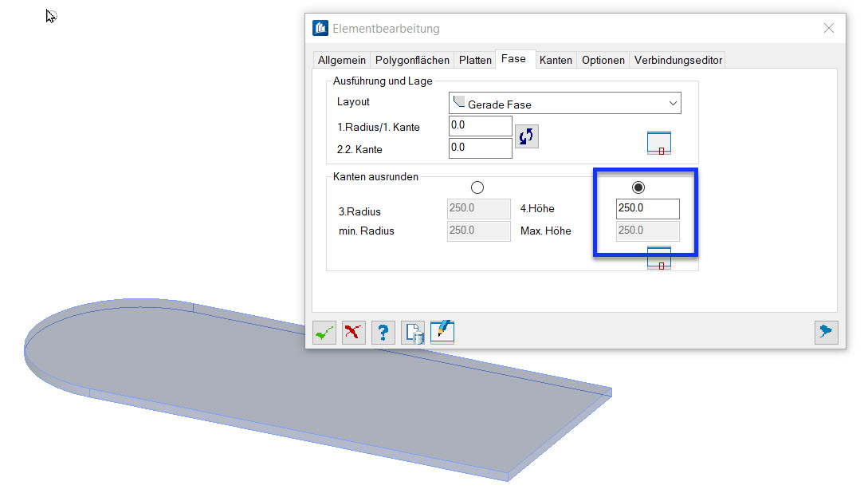The image size is (868, 497).
Task: Select the 3.Radius radio button
Action: [477, 187]
